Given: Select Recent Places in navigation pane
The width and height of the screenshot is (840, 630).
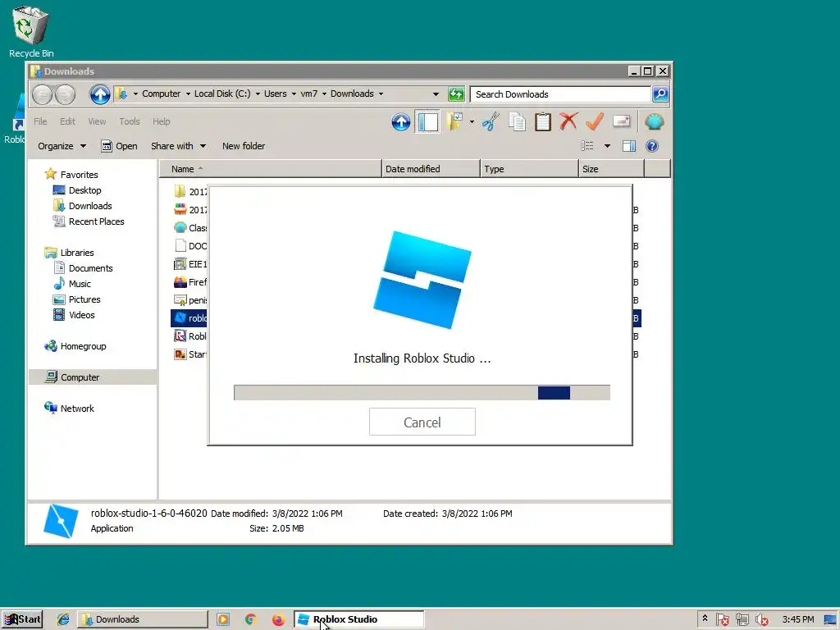Looking at the screenshot, I should click(97, 221).
